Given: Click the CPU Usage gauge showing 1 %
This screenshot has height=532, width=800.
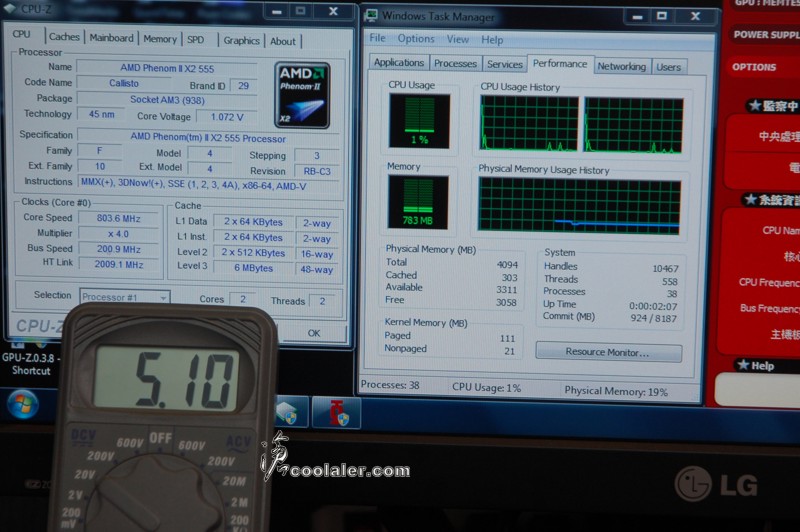Looking at the screenshot, I should pos(419,121).
